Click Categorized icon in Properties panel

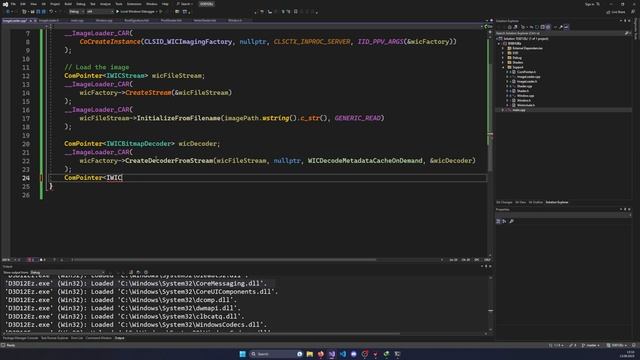(498, 221)
